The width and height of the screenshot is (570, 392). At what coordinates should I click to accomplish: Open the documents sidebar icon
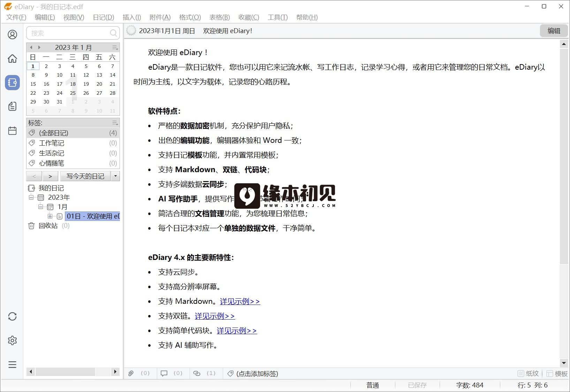tap(12, 106)
